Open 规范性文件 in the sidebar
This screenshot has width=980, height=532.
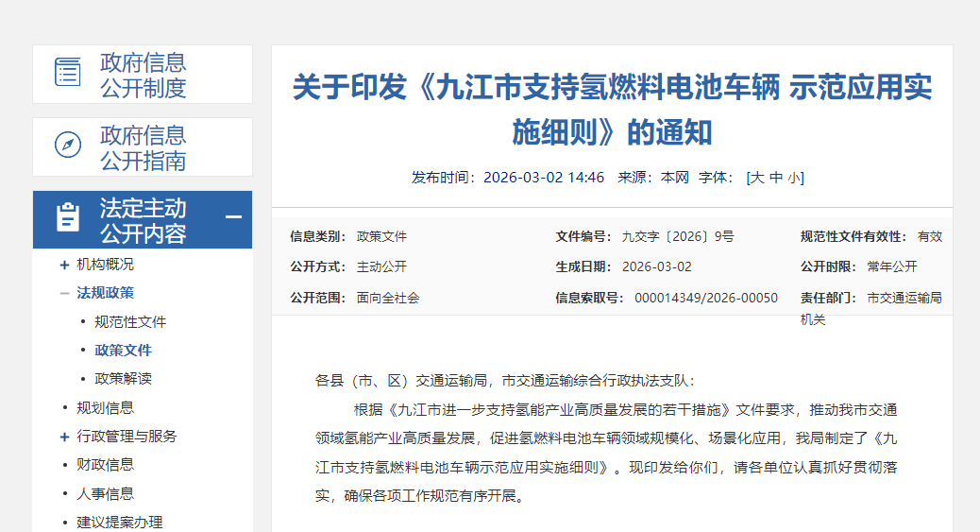point(130,322)
